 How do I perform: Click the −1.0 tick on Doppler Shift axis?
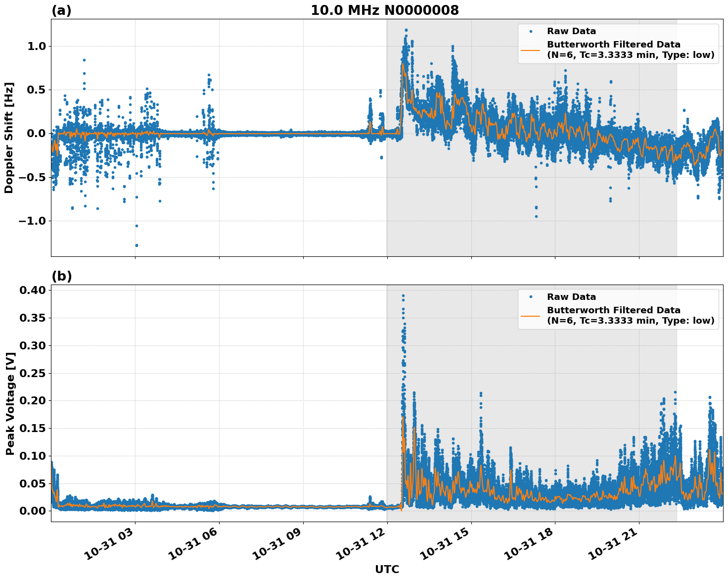[x=32, y=221]
